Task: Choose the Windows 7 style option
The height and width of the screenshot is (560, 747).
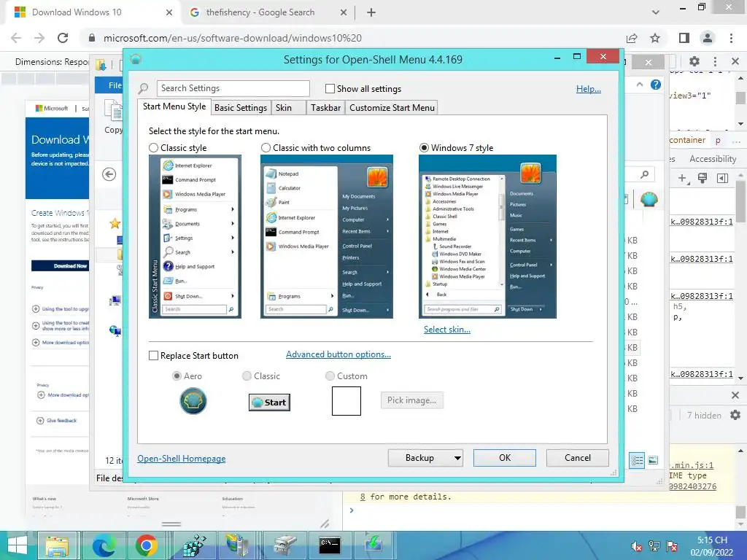Action: [x=424, y=148]
